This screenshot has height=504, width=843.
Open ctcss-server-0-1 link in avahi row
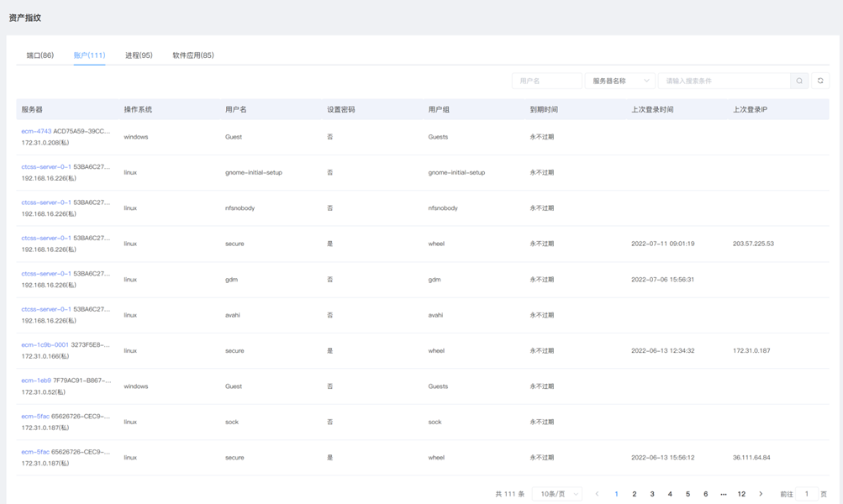(x=46, y=309)
